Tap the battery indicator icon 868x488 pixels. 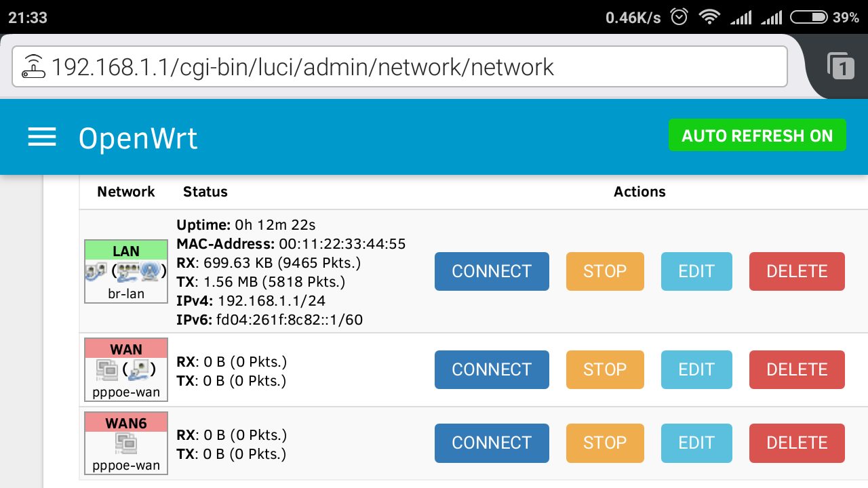808,17
